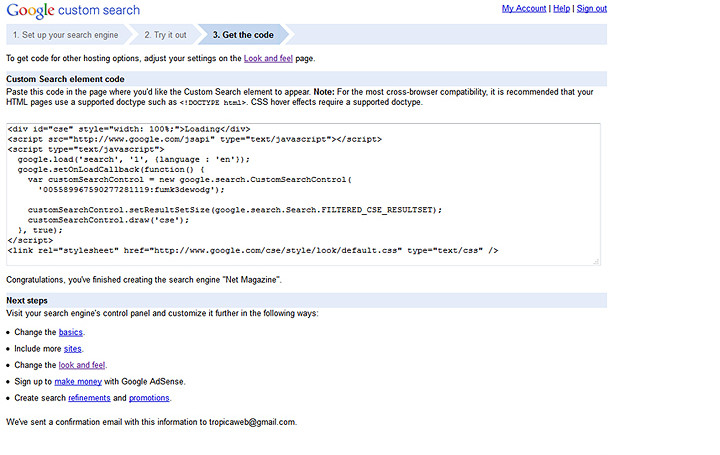Select step 3 Get the code
The height and width of the screenshot is (455, 720).
[x=243, y=35]
